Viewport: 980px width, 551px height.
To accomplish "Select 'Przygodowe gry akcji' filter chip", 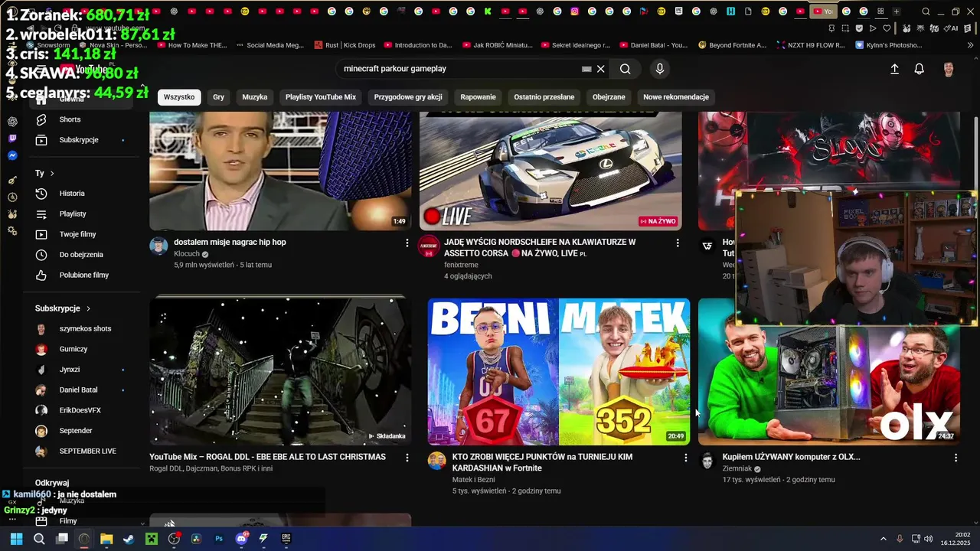I will pos(408,97).
